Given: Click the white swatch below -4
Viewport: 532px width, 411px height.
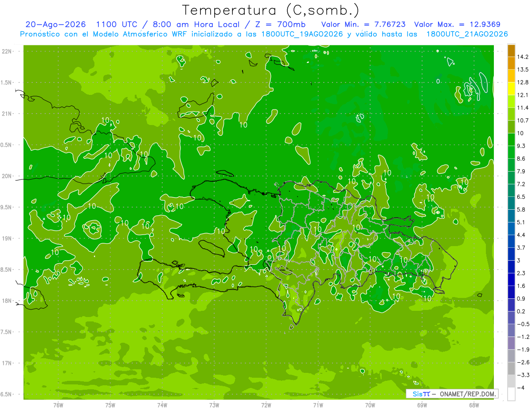Looking at the screenshot, I should click(511, 394).
